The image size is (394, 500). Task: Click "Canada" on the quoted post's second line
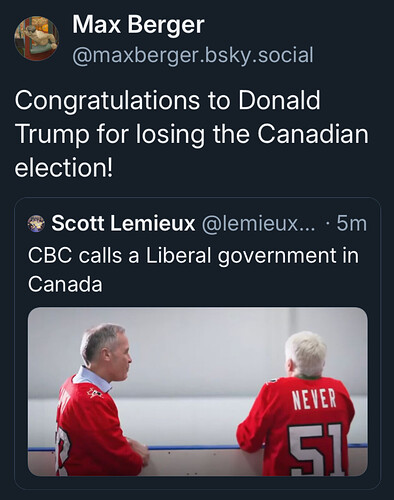(65, 284)
